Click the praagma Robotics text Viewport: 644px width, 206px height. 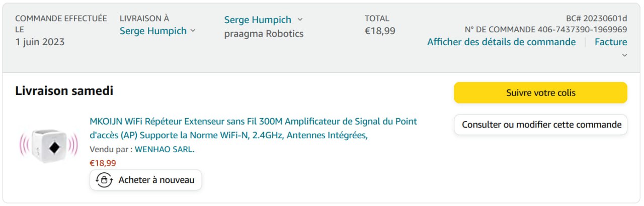pyautogui.click(x=264, y=34)
